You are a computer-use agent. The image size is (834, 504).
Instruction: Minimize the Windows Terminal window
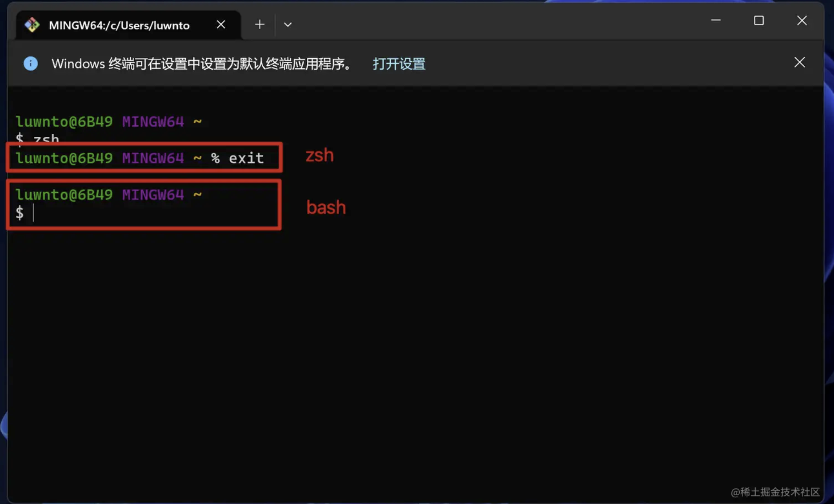click(716, 20)
